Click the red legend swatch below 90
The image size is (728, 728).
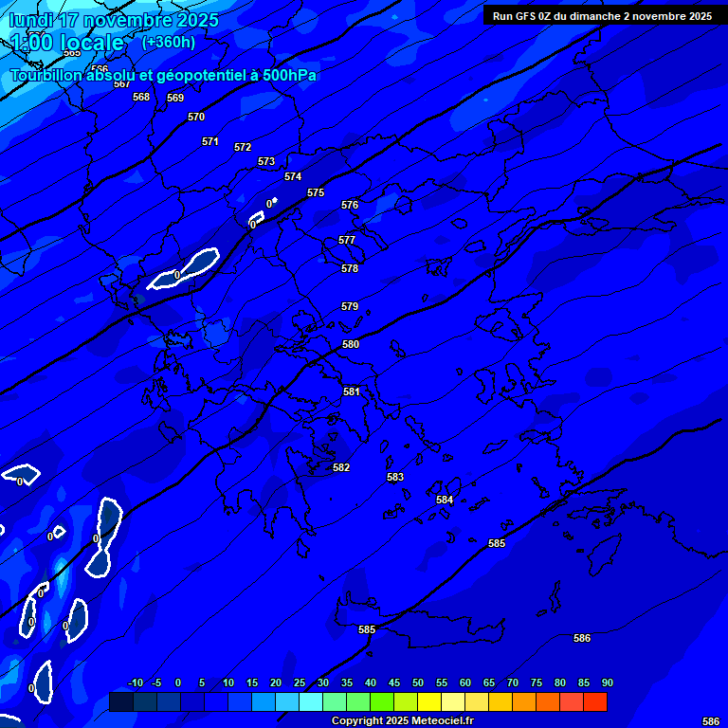pos(595,702)
